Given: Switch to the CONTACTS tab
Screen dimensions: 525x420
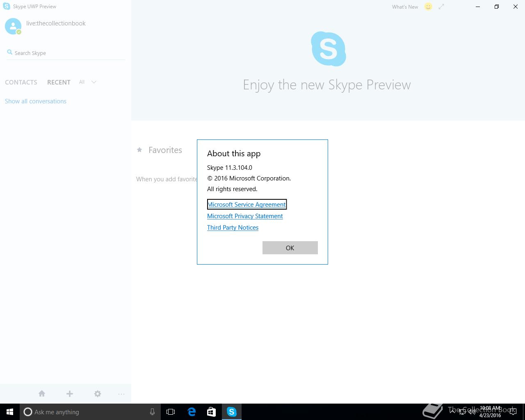Looking at the screenshot, I should click(21, 82).
